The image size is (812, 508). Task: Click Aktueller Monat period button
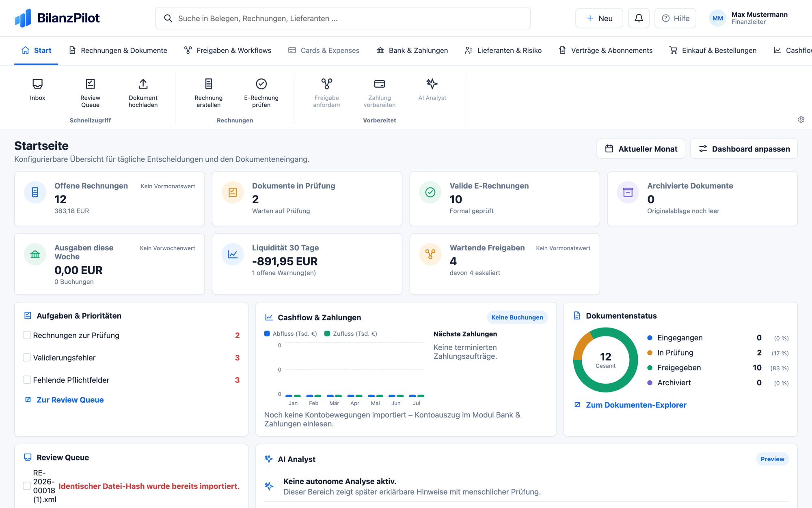(641, 149)
